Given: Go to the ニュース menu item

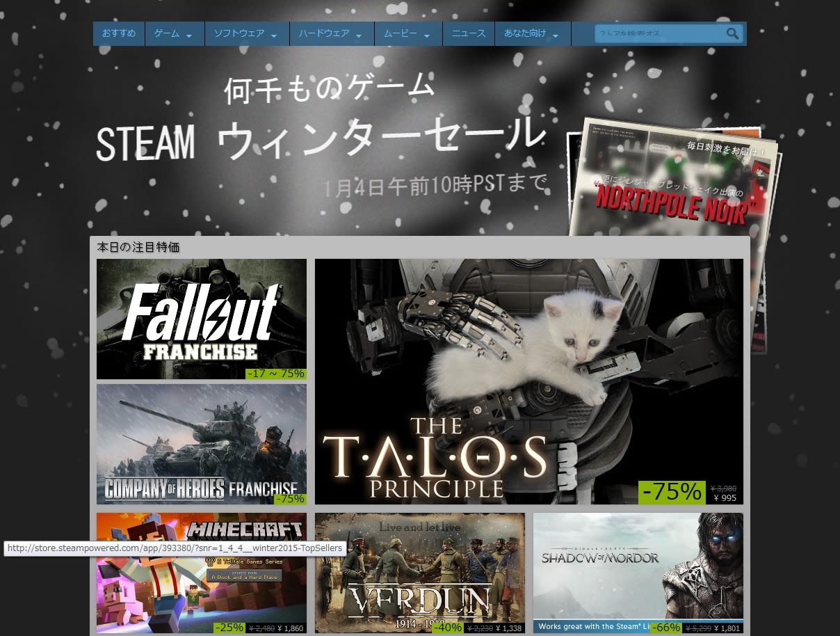Looking at the screenshot, I should click(469, 33).
